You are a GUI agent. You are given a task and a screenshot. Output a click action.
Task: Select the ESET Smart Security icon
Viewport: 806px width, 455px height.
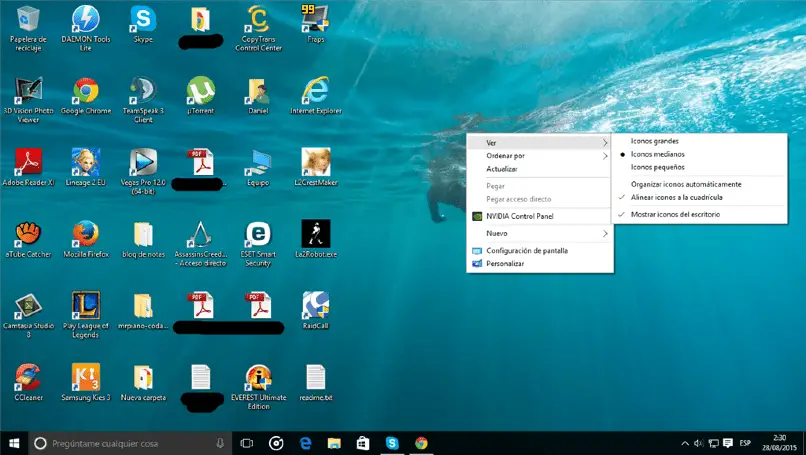click(x=259, y=234)
